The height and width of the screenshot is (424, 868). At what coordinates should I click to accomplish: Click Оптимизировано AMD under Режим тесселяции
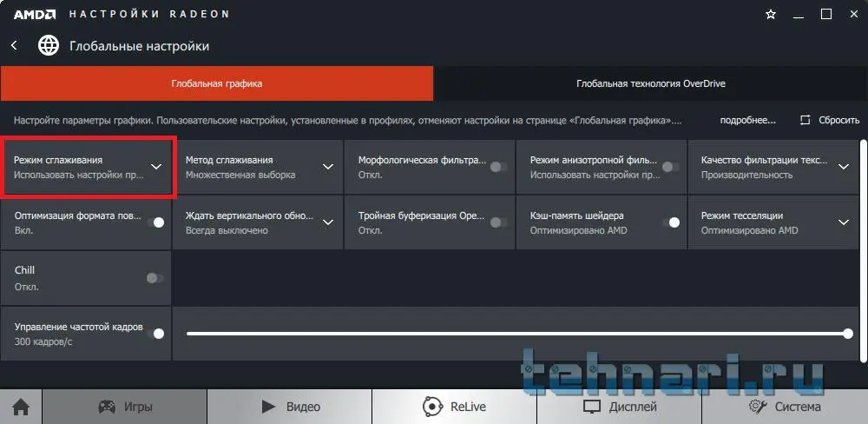pos(750,230)
